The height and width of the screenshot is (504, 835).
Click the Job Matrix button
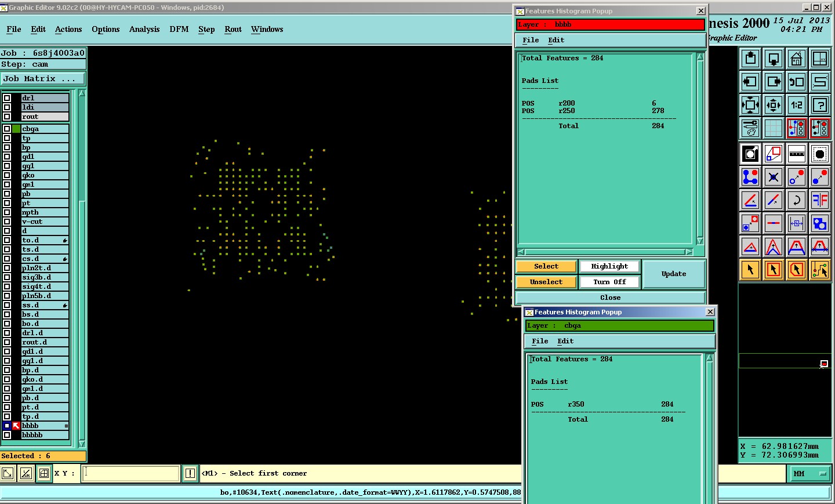(x=43, y=79)
